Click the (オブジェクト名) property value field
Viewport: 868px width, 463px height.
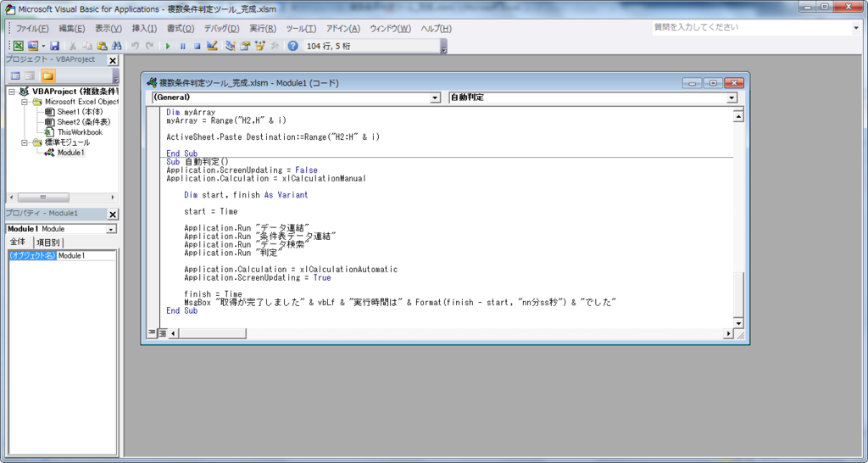tap(86, 256)
